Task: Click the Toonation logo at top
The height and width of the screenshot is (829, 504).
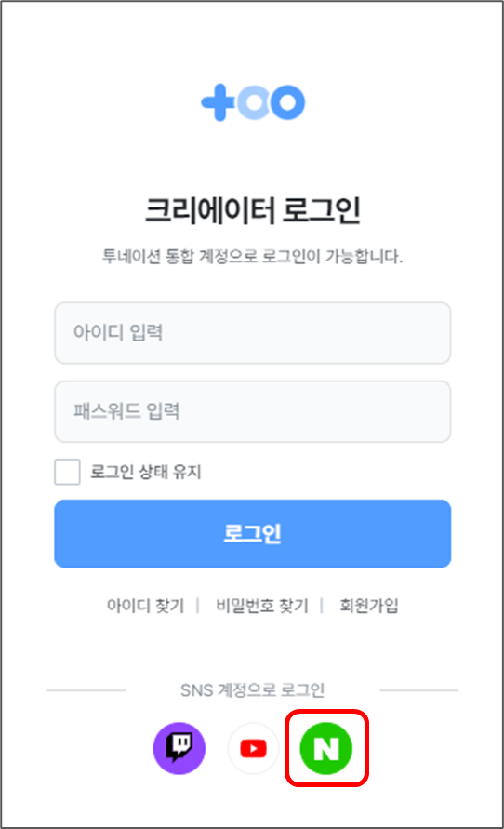Action: 253,102
